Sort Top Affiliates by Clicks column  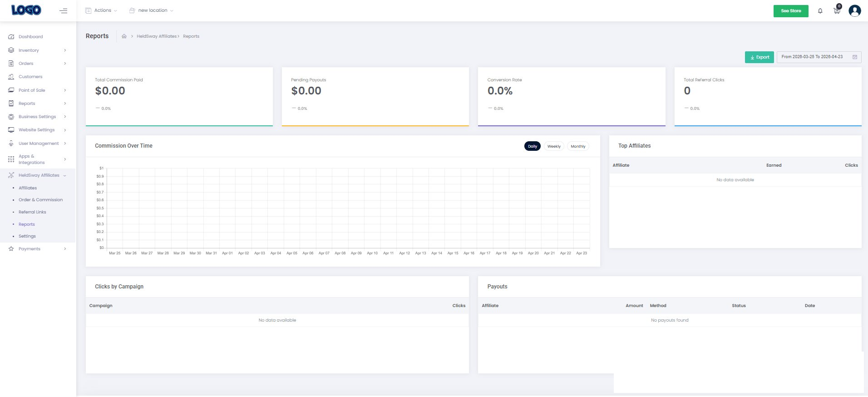click(x=851, y=165)
